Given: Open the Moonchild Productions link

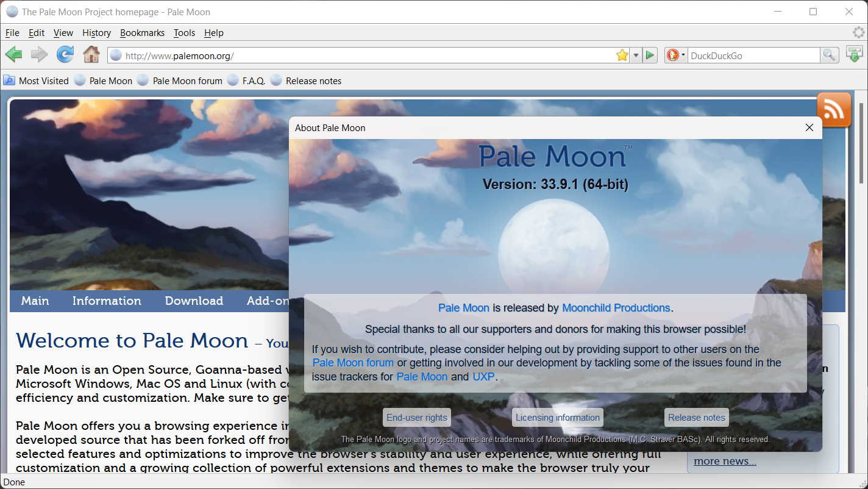Looking at the screenshot, I should [x=616, y=308].
